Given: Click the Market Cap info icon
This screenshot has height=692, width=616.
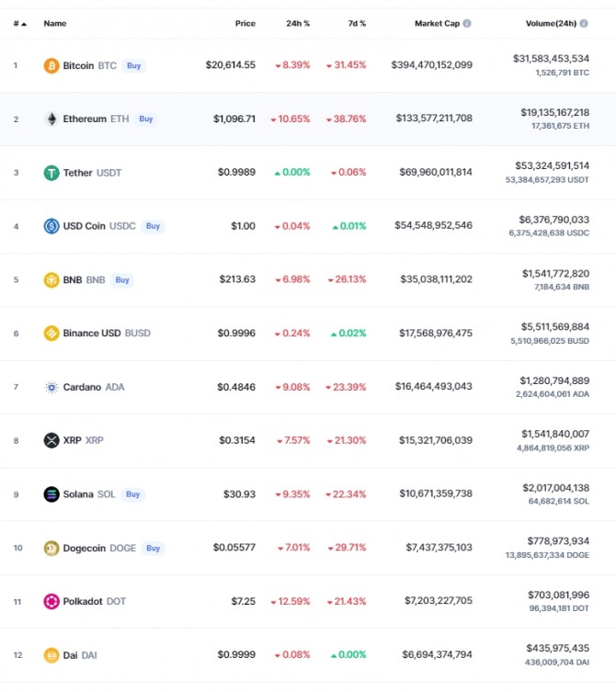Looking at the screenshot, I should point(467,23).
